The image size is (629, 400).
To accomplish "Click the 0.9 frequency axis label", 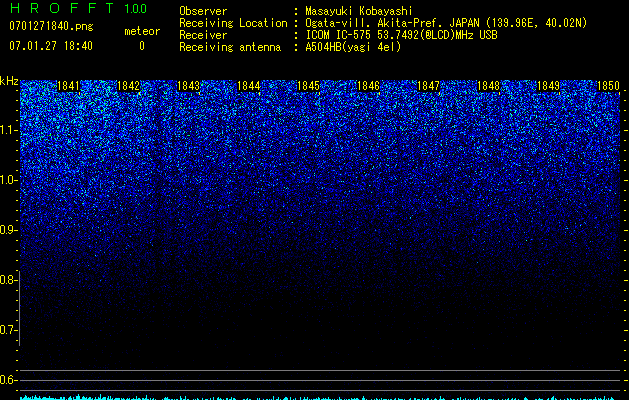I will (x=8, y=230).
